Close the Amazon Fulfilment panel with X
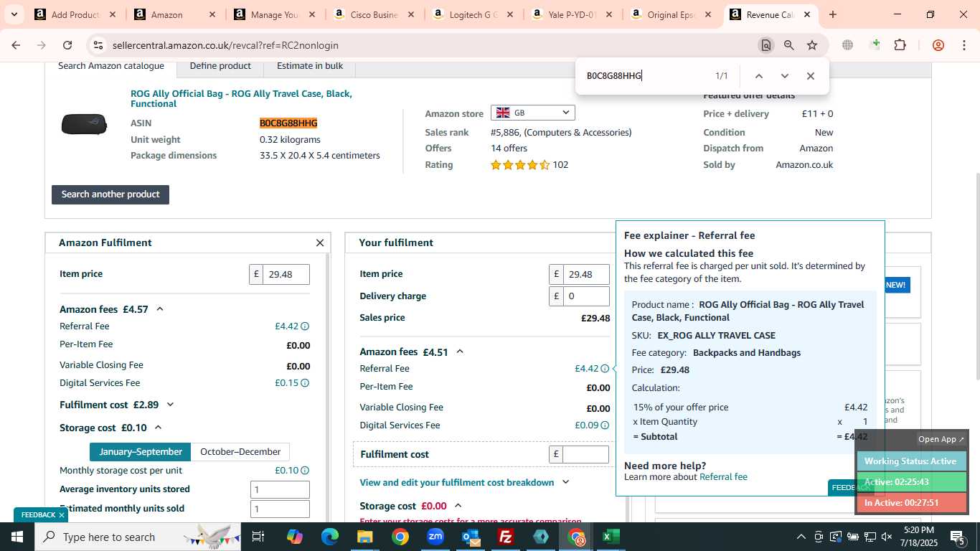 [320, 243]
